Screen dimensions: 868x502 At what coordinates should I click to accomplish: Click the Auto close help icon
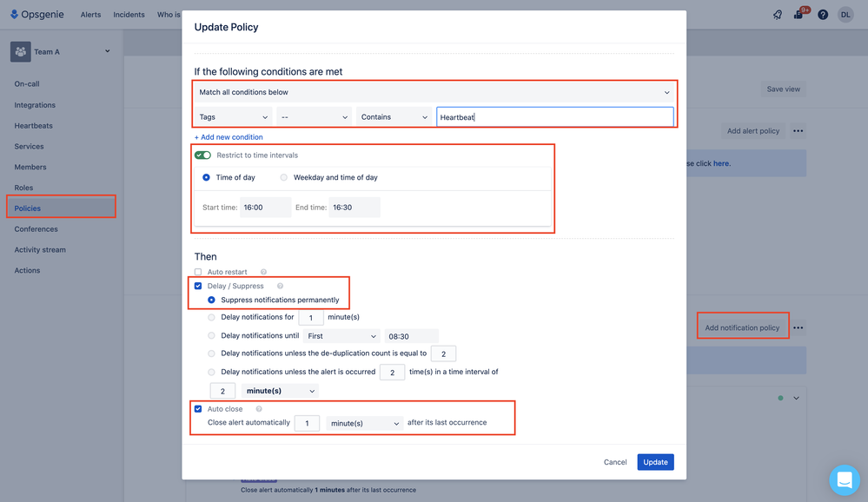click(259, 409)
